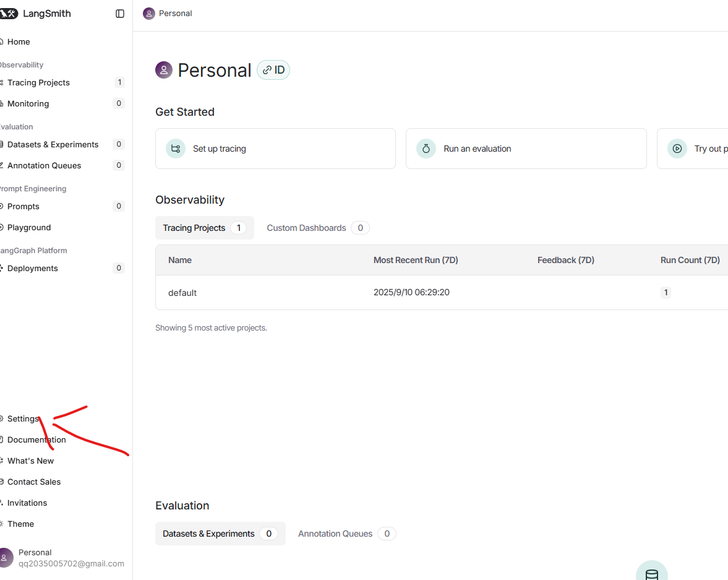Viewport: 728px width, 580px height.
Task: Click the Feedback (7D) column header
Action: click(x=565, y=260)
